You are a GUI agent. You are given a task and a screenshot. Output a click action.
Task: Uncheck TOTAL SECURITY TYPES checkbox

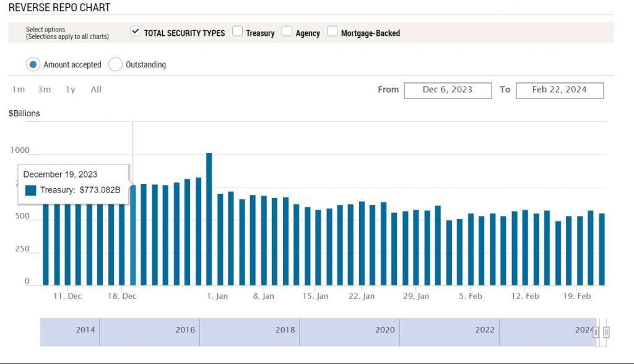click(x=136, y=32)
